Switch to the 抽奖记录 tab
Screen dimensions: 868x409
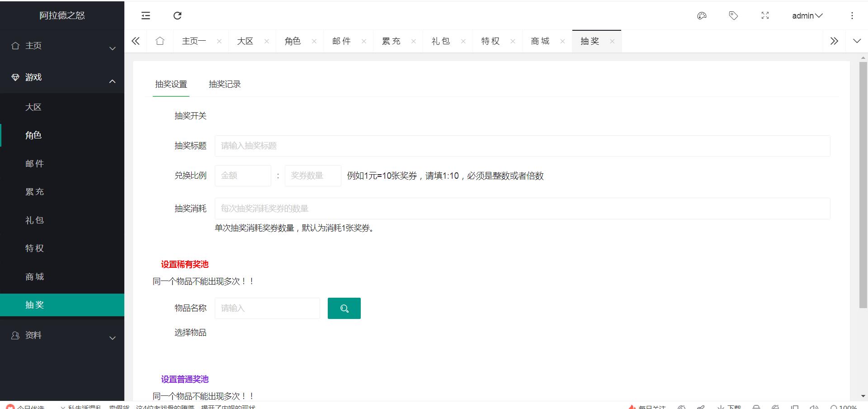pyautogui.click(x=225, y=84)
